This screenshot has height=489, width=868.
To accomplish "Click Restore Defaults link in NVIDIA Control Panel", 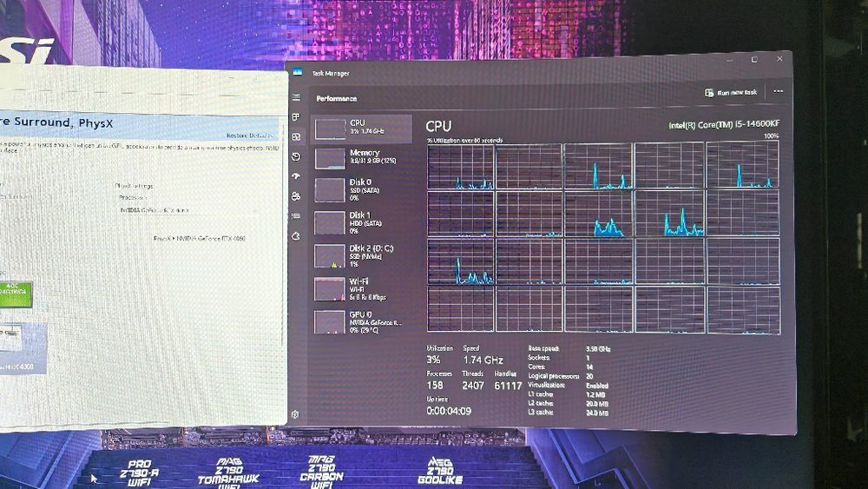I will coord(250,135).
